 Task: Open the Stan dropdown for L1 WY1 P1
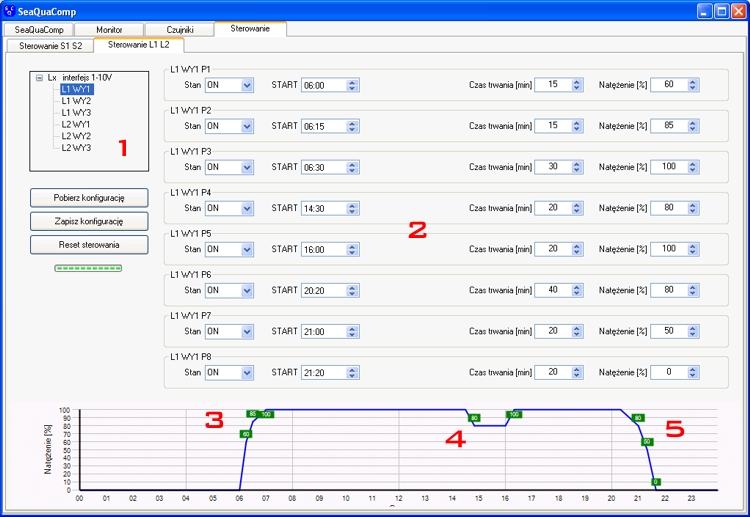246,85
